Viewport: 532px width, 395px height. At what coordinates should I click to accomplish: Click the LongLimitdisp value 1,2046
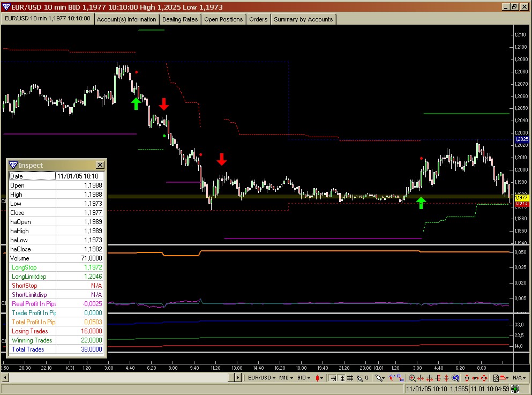93,277
